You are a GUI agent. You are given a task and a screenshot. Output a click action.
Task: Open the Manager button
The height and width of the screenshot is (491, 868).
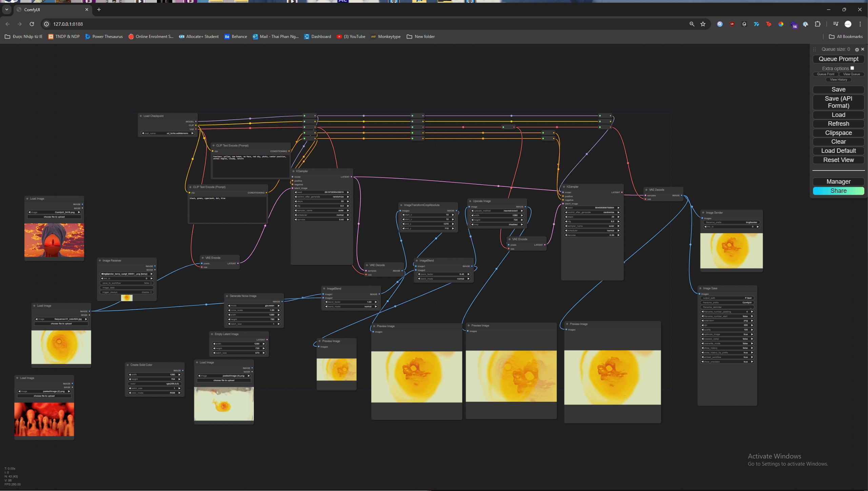(838, 182)
